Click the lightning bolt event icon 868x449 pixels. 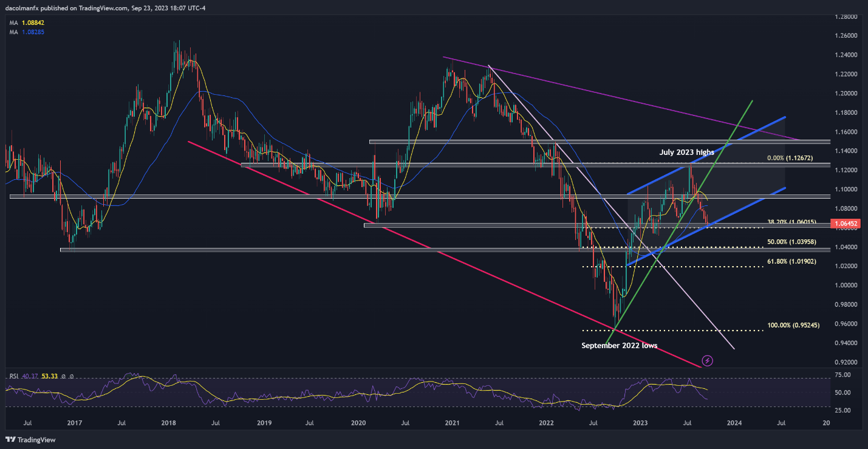pos(707,360)
